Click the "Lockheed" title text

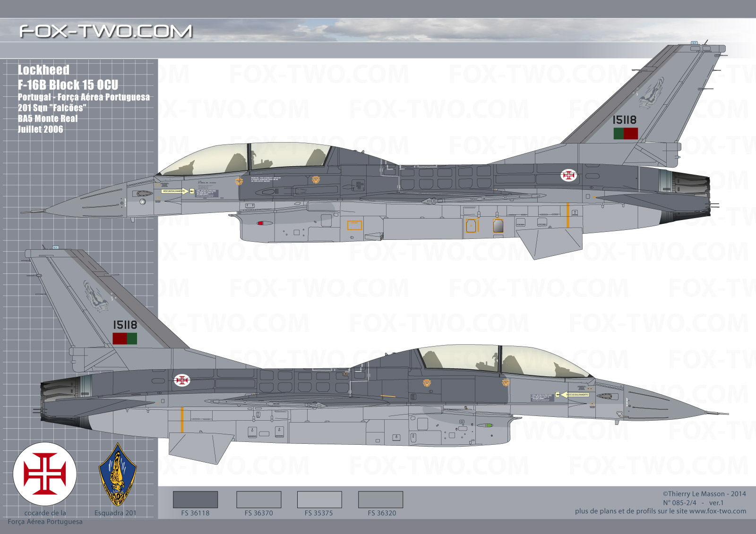coord(43,70)
